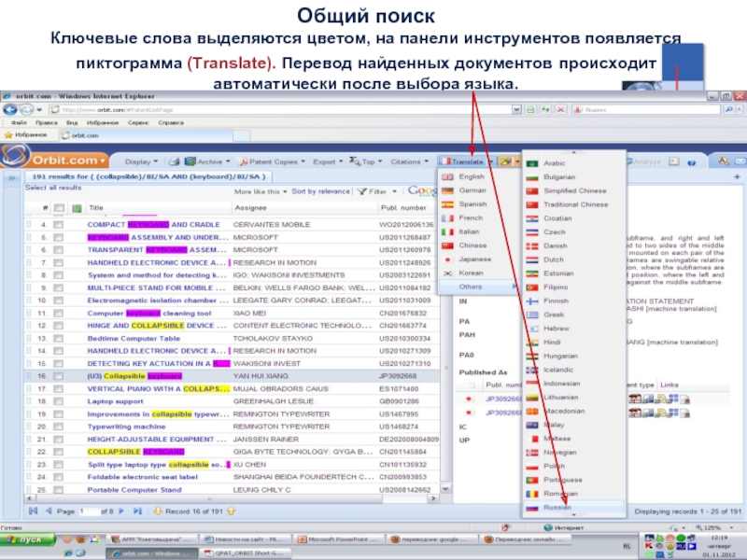
Task: Click the highlighter icon beside Translate
Action: [506, 161]
